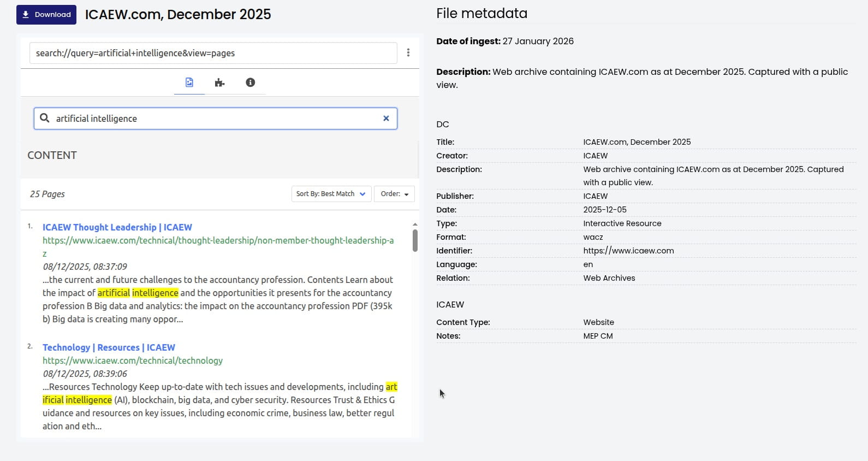Click the ICAEW metadata section label
The image size is (868, 461).
pos(450,305)
